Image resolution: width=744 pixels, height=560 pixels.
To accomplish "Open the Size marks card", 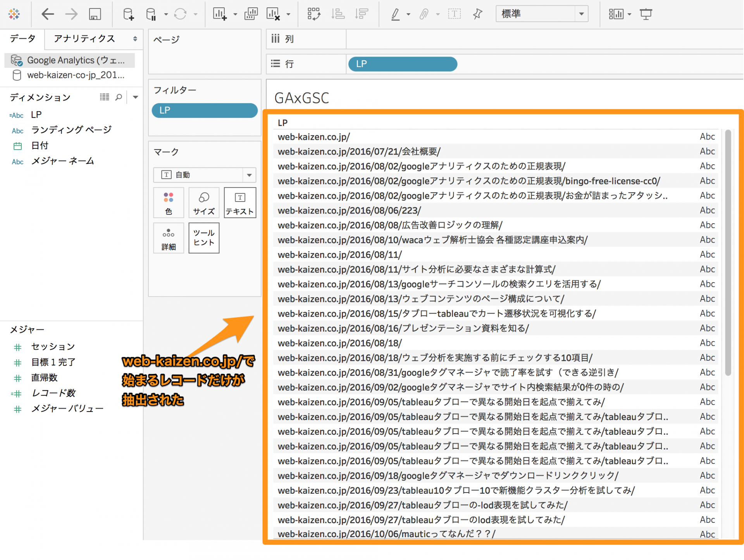I will [204, 203].
